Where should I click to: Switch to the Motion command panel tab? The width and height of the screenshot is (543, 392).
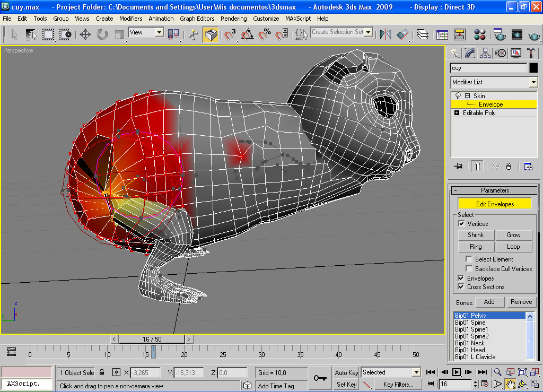point(500,53)
